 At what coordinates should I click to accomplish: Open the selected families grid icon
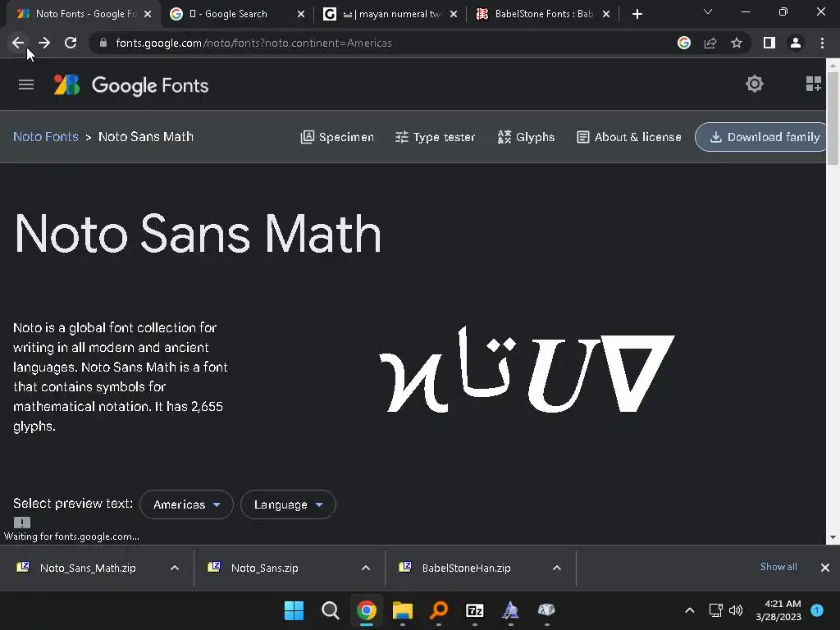point(813,84)
